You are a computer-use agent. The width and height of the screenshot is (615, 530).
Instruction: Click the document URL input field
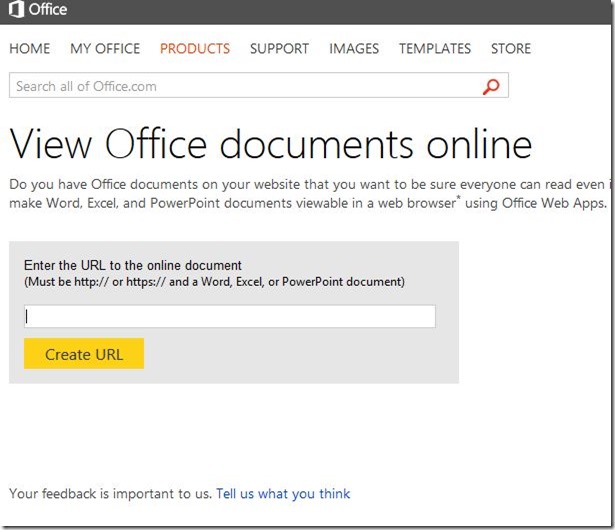230,316
